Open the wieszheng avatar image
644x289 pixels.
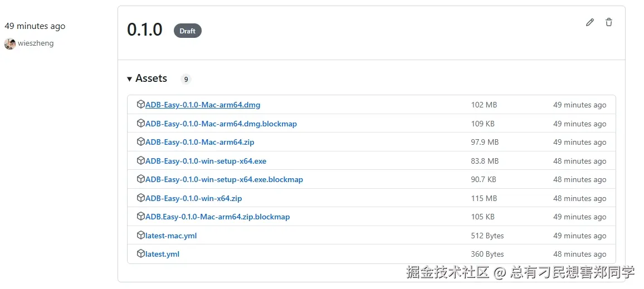pos(10,43)
